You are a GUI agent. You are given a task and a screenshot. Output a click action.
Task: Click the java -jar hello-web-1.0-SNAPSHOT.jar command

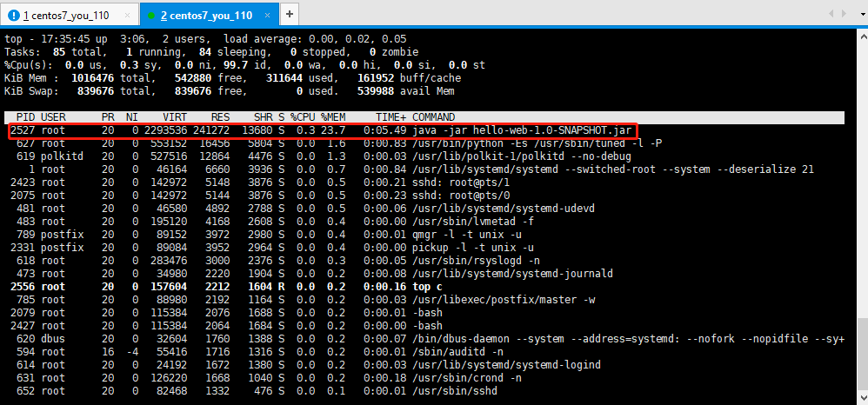pyautogui.click(x=522, y=130)
